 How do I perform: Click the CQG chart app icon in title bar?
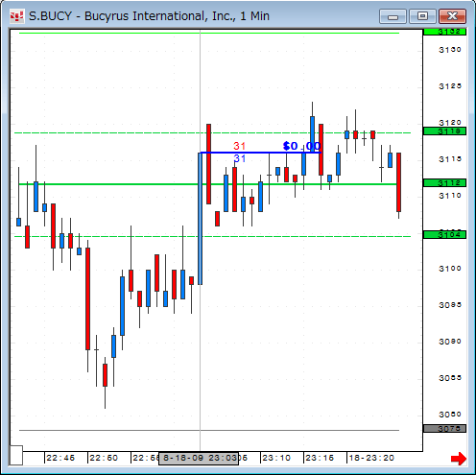click(x=16, y=16)
